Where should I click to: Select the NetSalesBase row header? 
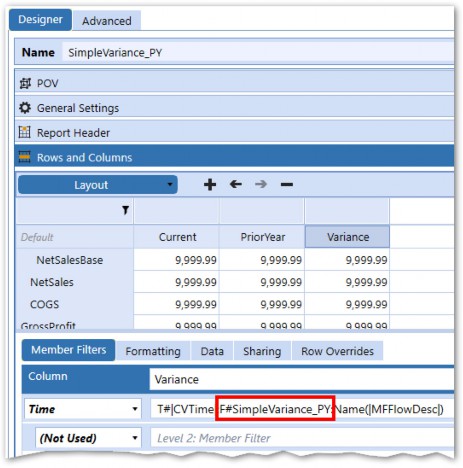70,260
